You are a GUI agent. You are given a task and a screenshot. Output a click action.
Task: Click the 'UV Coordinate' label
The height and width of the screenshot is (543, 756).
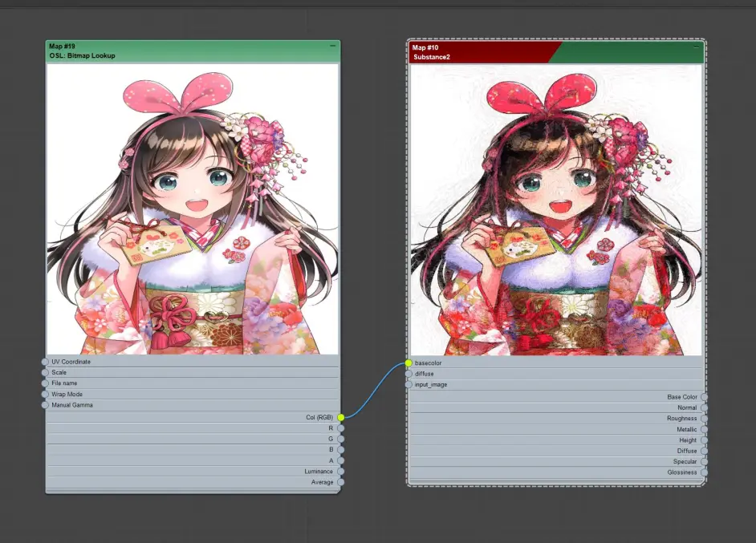71,362
